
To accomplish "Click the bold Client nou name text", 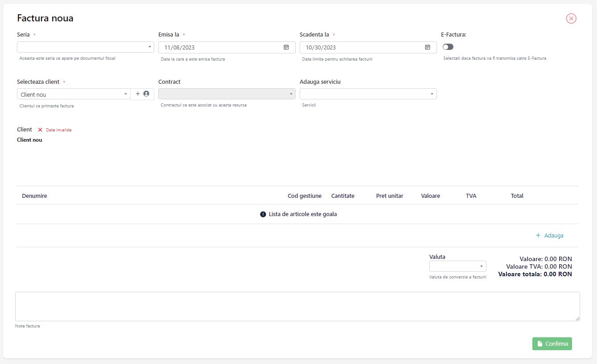I will pos(29,140).
